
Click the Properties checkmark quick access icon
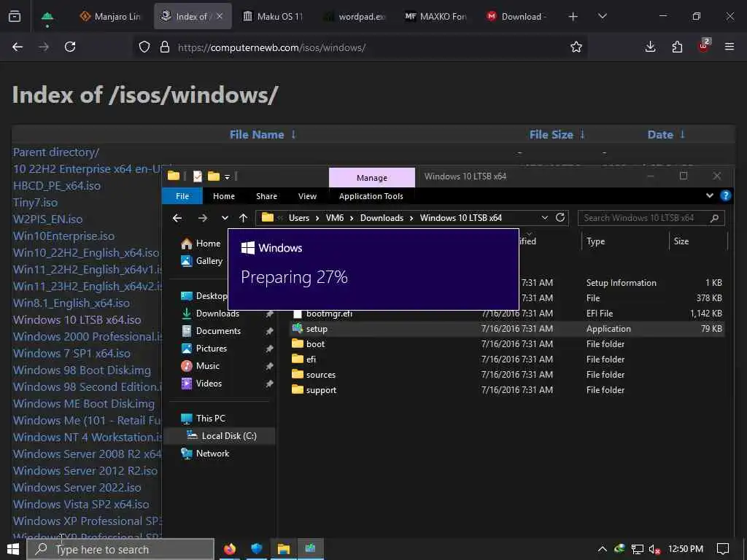(197, 176)
